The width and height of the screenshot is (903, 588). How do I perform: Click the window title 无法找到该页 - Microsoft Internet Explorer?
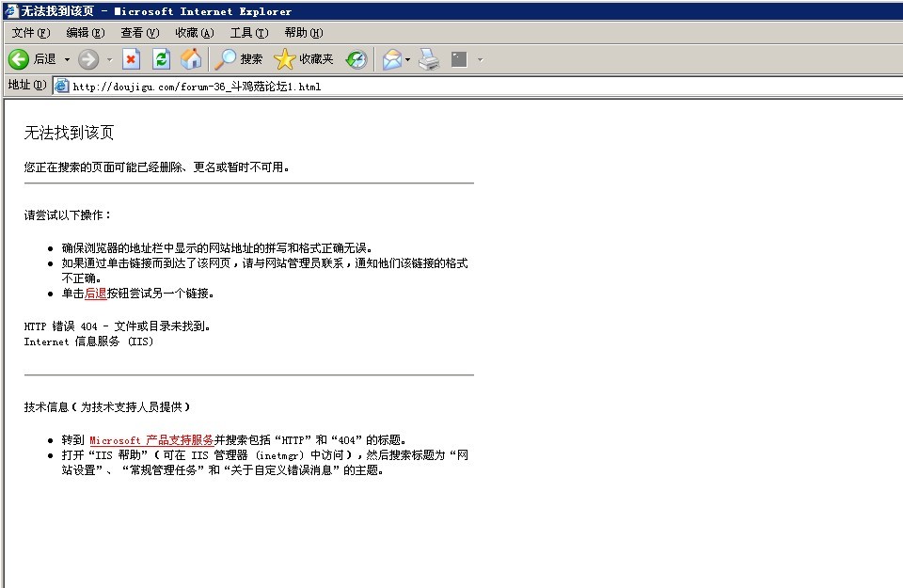coord(157,11)
